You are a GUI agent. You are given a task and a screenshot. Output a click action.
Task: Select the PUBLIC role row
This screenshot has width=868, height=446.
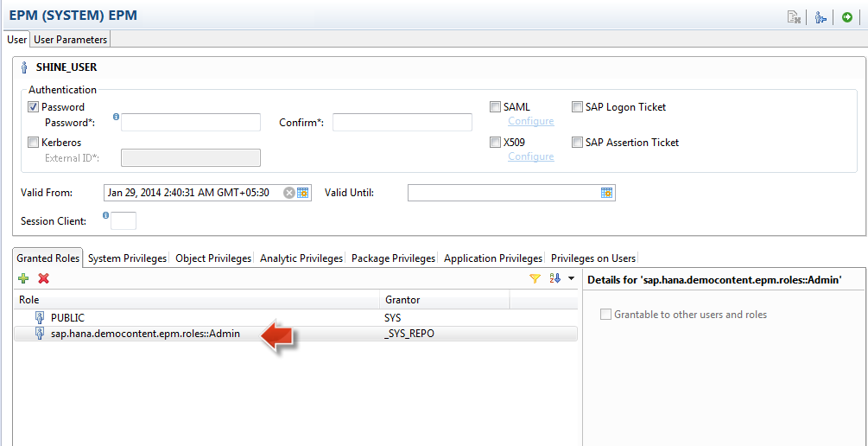pyautogui.click(x=295, y=318)
